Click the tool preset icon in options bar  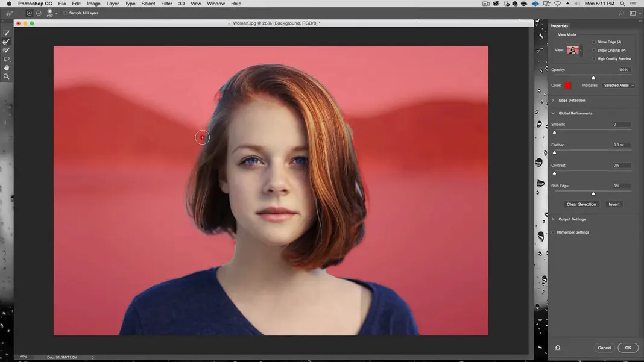tap(9, 13)
